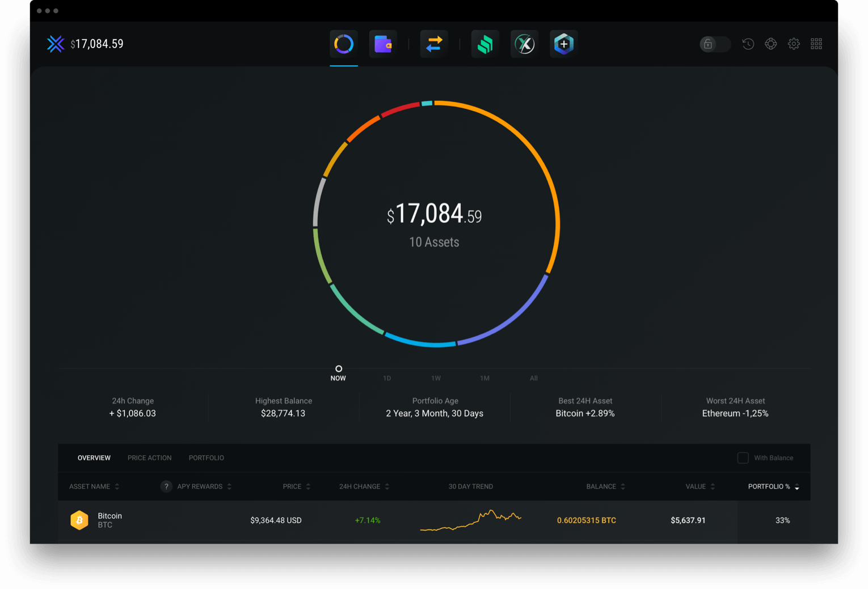Open the Exchange with the two-arrows icon

pos(434,44)
